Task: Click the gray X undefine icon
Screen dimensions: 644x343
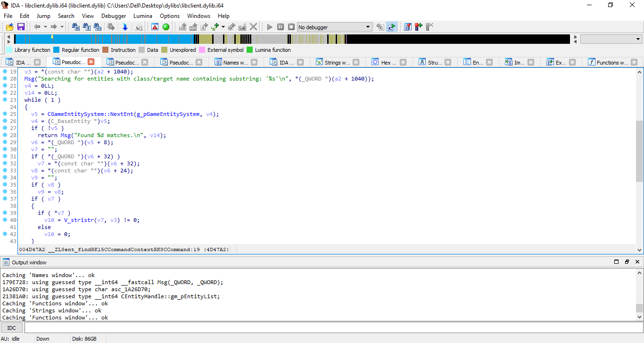Action: [254, 27]
